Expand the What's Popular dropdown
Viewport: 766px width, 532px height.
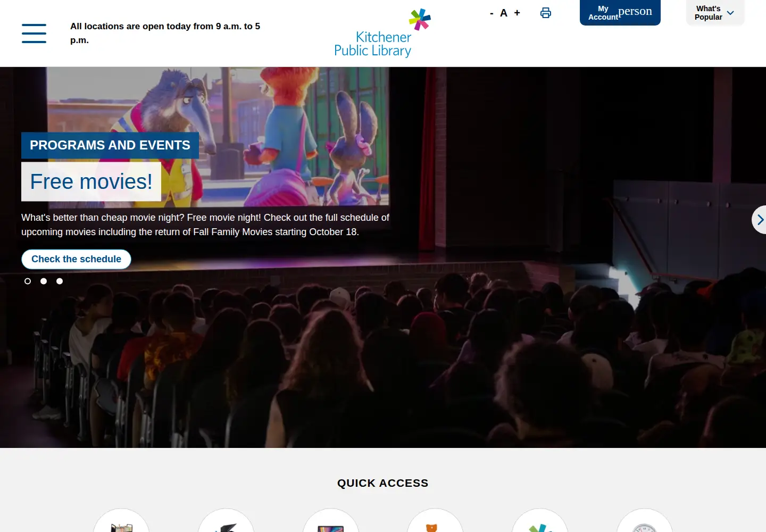click(x=715, y=12)
